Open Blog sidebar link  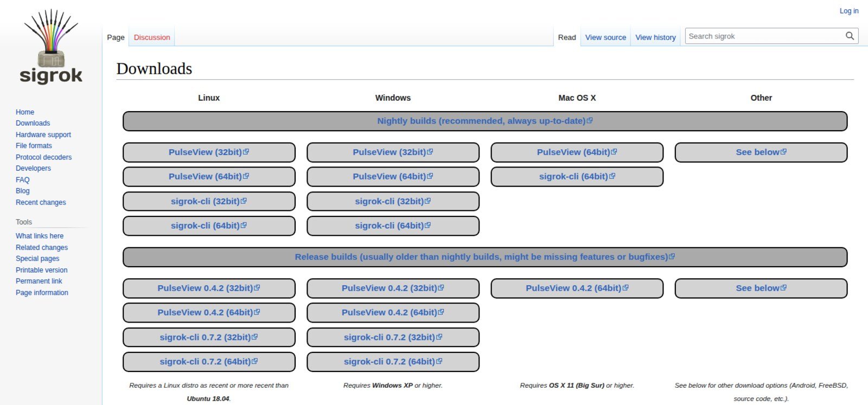23,191
